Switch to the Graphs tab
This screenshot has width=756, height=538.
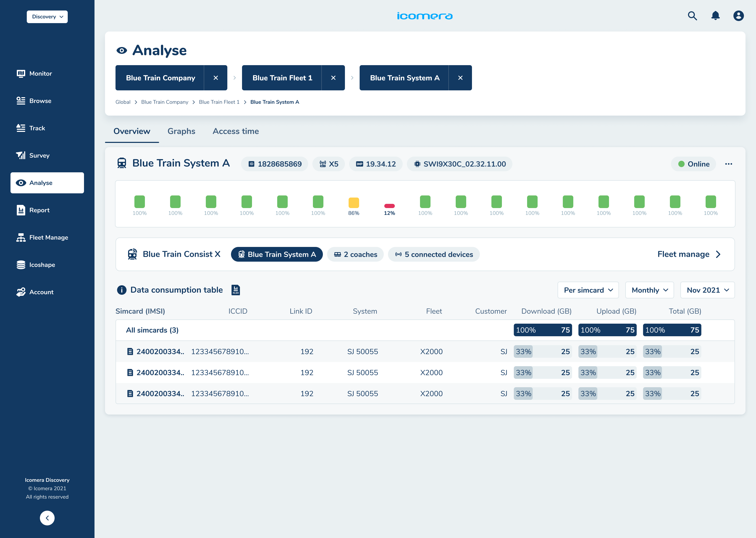coord(181,131)
